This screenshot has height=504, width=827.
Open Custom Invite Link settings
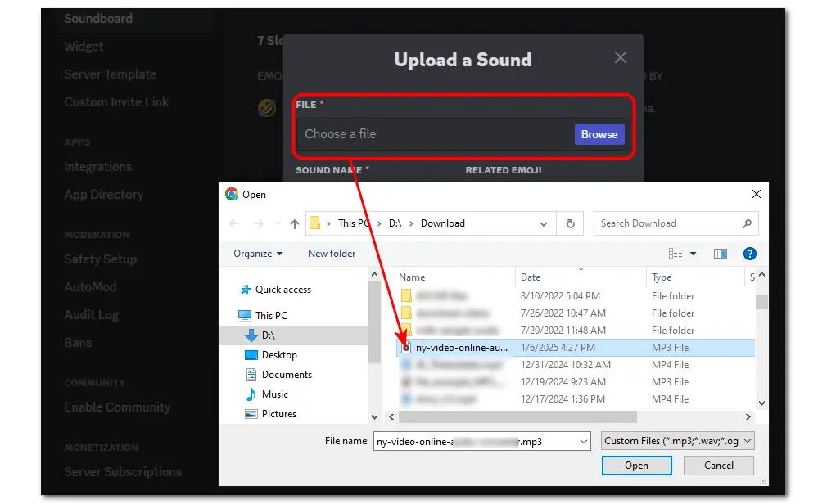pos(116,102)
